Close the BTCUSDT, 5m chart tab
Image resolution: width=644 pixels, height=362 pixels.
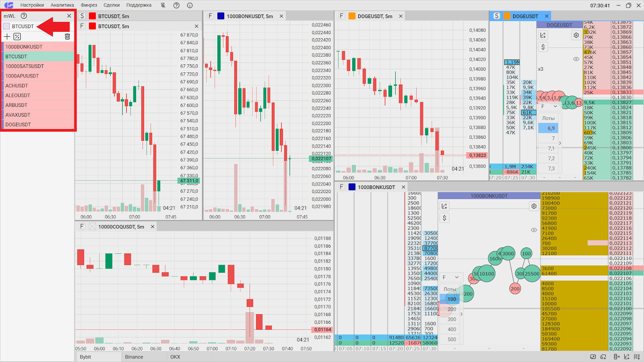point(196,26)
